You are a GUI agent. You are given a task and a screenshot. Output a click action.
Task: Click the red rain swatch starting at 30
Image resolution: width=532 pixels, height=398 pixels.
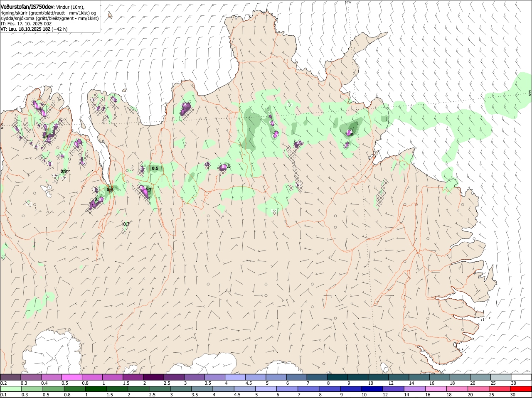point(521,389)
